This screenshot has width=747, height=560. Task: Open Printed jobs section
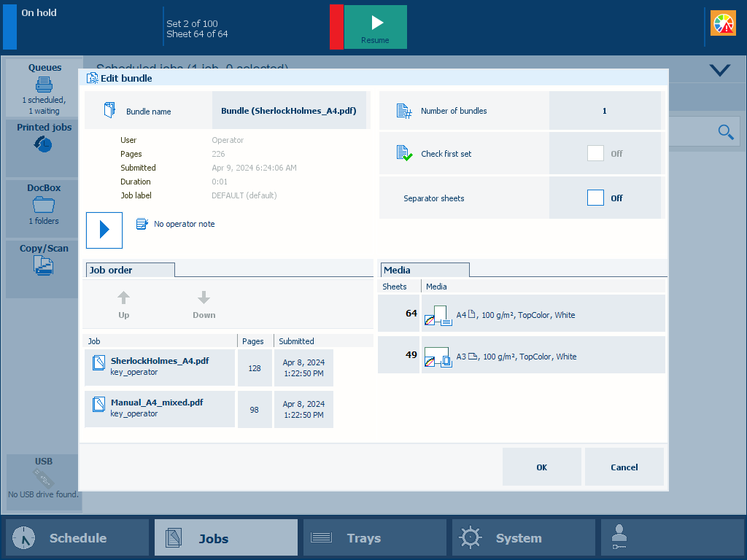pyautogui.click(x=44, y=139)
